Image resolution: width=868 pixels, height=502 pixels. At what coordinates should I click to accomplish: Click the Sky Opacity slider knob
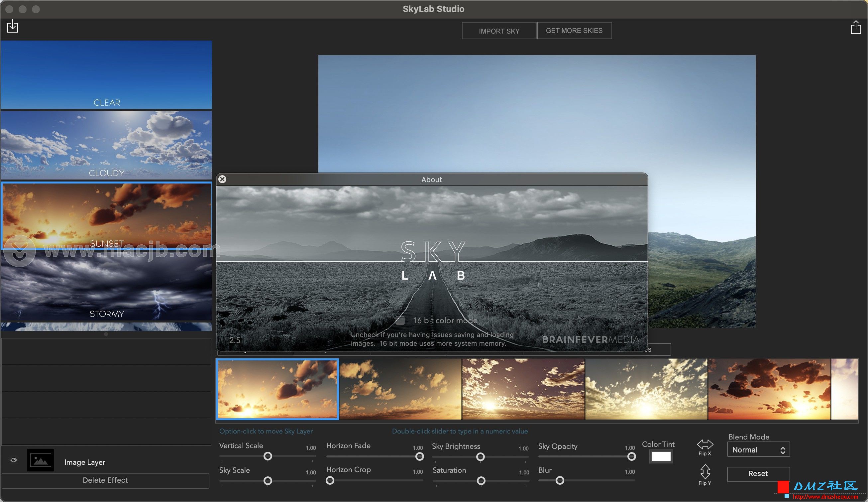click(631, 456)
